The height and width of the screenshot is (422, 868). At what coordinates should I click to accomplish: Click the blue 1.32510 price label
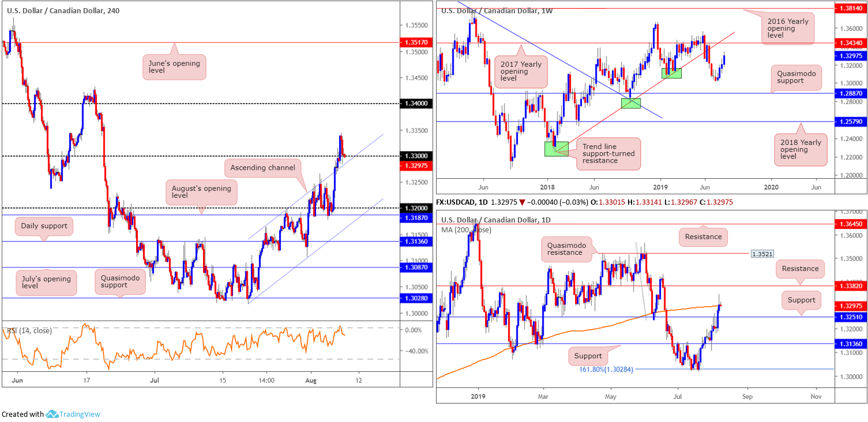[851, 316]
